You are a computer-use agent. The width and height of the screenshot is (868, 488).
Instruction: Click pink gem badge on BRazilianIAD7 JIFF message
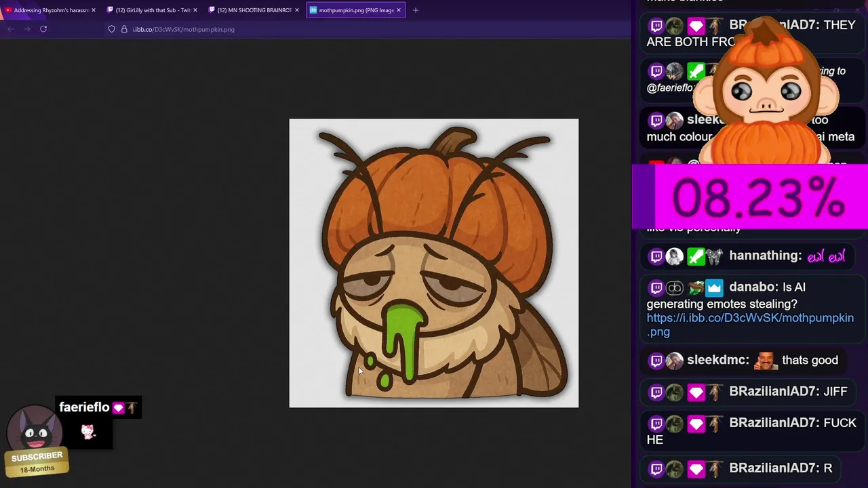696,392
